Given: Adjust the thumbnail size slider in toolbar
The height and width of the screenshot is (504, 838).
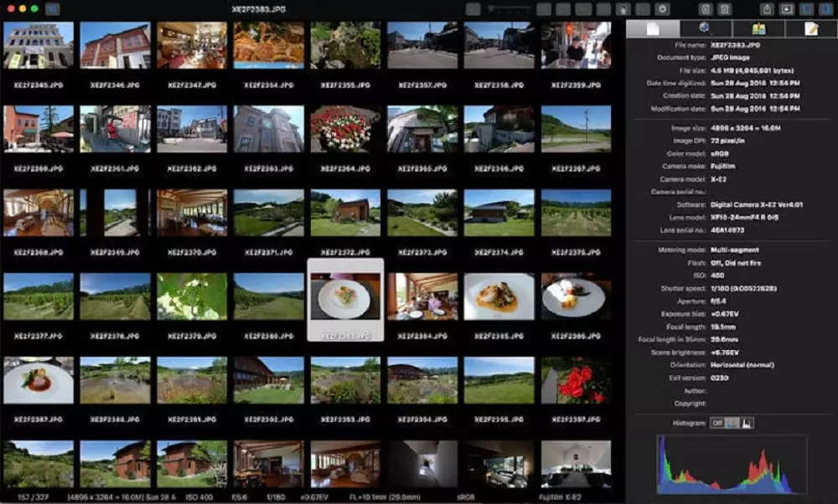Looking at the screenshot, I should (508, 9).
